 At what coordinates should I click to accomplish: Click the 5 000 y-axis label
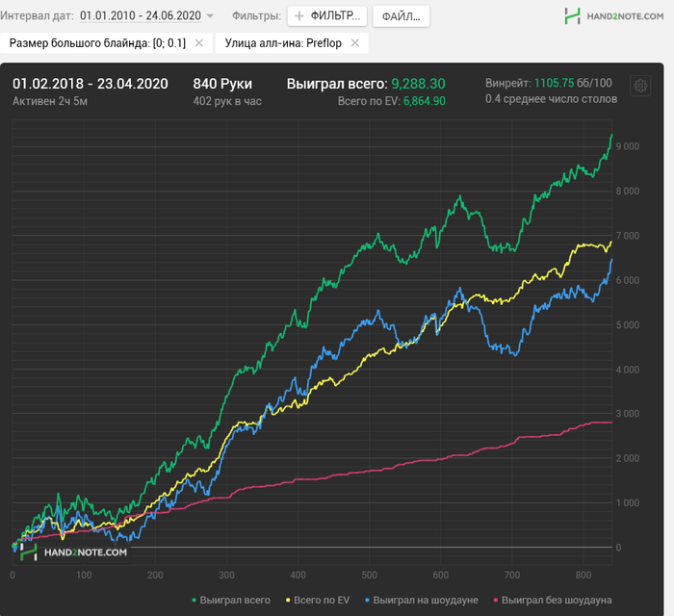pyautogui.click(x=628, y=324)
